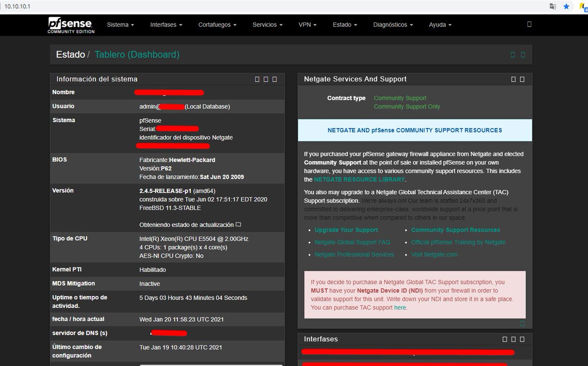Click the browser translate page icon
Viewport: 588px width, 366px height.
click(553, 6)
